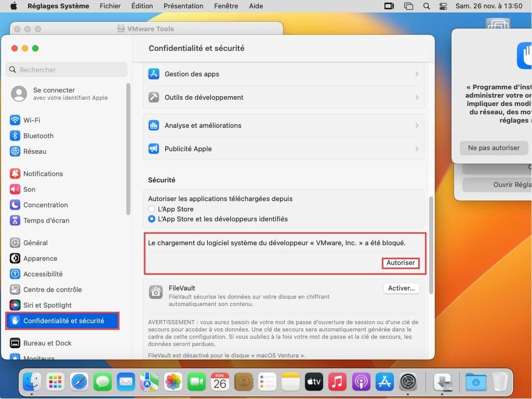Select the Concentration moon icon
532x399 pixels.
(x=15, y=205)
